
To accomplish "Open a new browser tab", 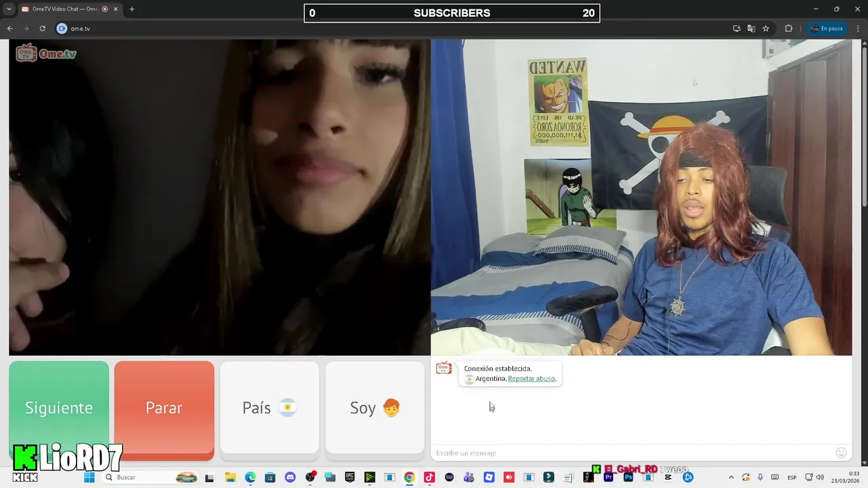I will (x=132, y=9).
